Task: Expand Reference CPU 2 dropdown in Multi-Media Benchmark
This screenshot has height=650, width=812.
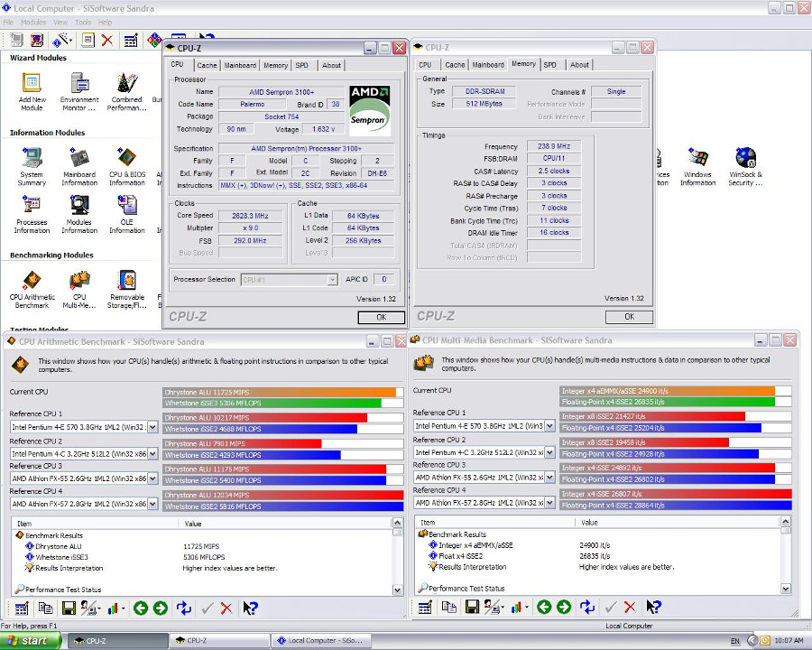Action: click(x=549, y=452)
